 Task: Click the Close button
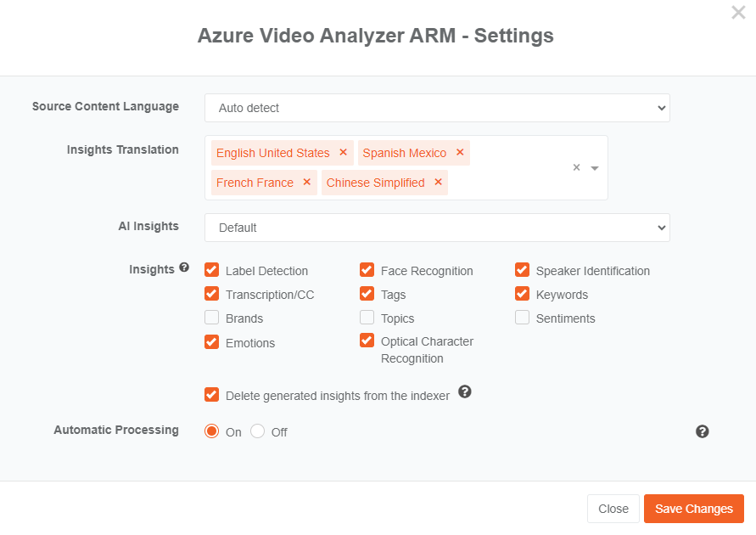(x=613, y=509)
